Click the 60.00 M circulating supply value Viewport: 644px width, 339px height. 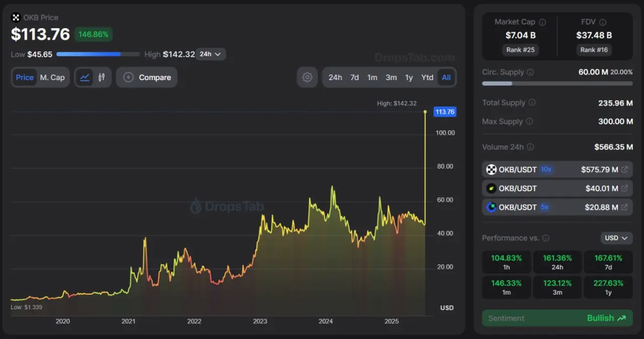pyautogui.click(x=593, y=72)
